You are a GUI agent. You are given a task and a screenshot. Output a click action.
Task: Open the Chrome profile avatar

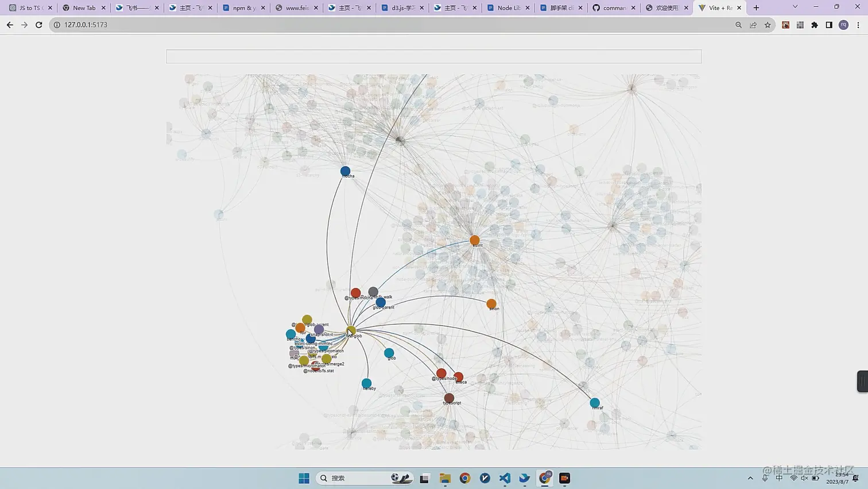pos(843,25)
